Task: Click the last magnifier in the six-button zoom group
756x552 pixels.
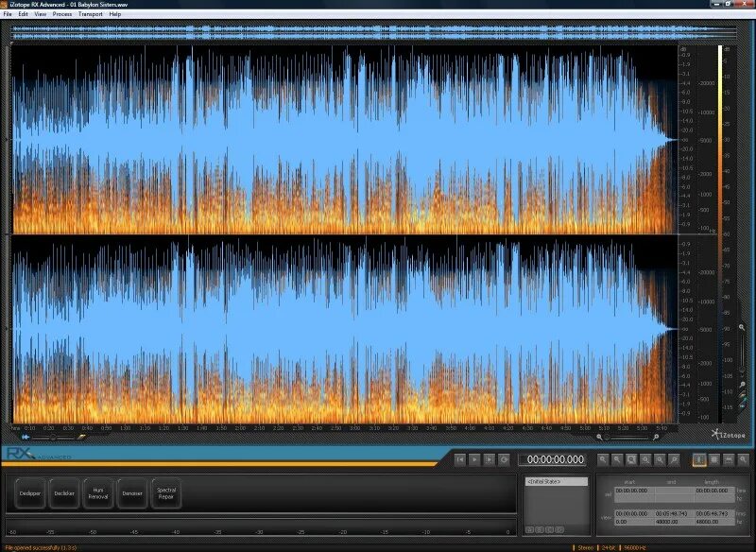Action: click(x=674, y=459)
